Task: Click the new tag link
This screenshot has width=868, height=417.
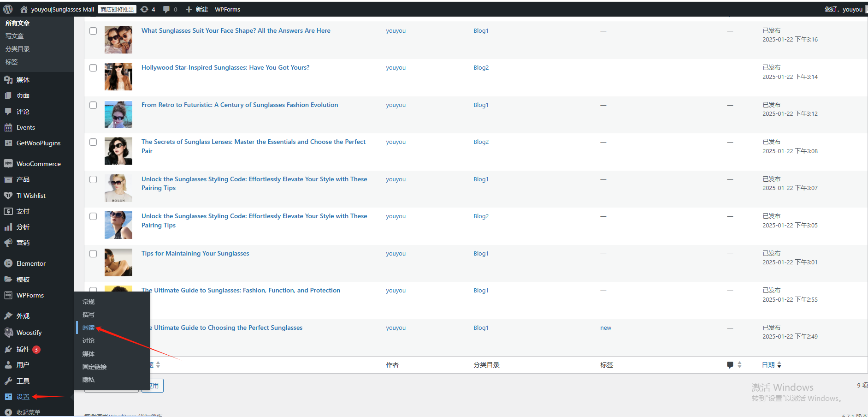Action: point(605,328)
